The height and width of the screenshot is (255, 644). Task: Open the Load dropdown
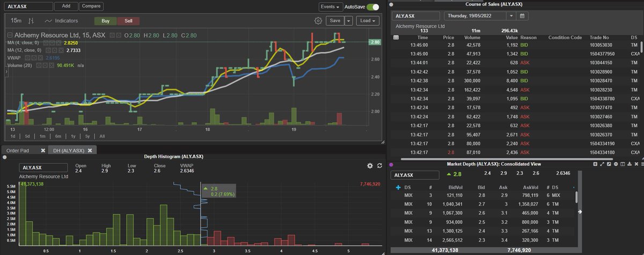(x=367, y=20)
